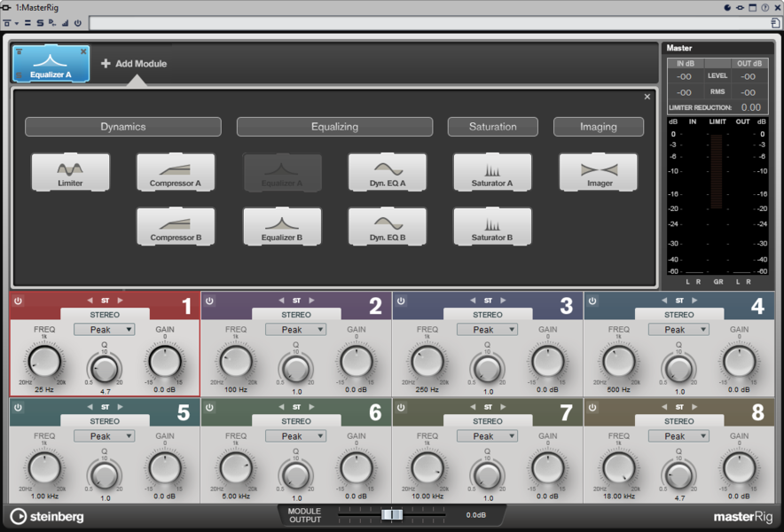
Task: Toggle band 3 power button
Action: point(401,301)
